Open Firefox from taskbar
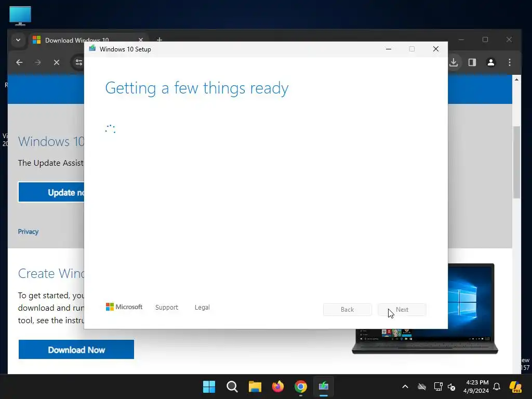 278,387
